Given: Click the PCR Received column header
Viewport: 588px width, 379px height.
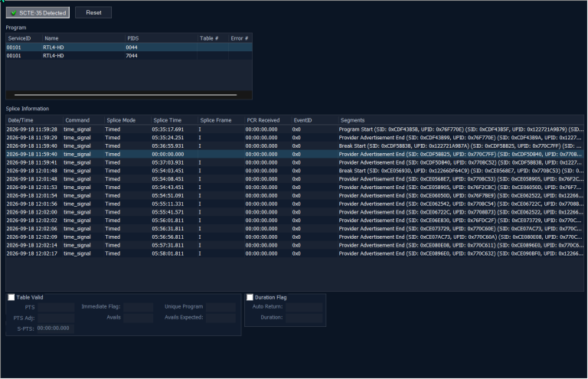Looking at the screenshot, I should click(267, 120).
